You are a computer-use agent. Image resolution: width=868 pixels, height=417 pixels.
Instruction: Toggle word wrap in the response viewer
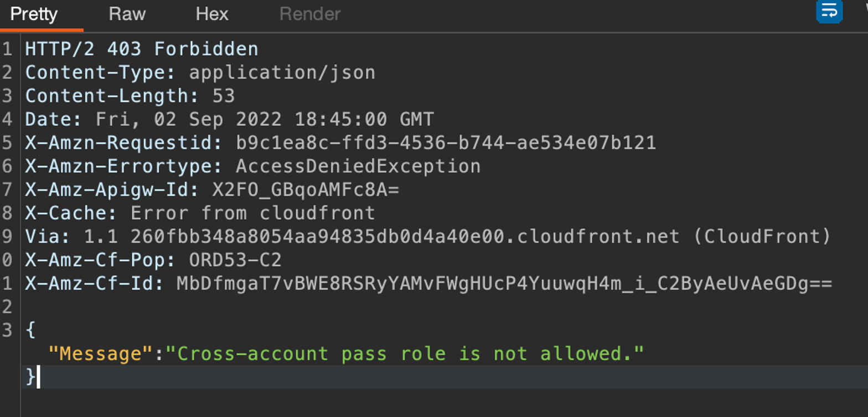(829, 12)
